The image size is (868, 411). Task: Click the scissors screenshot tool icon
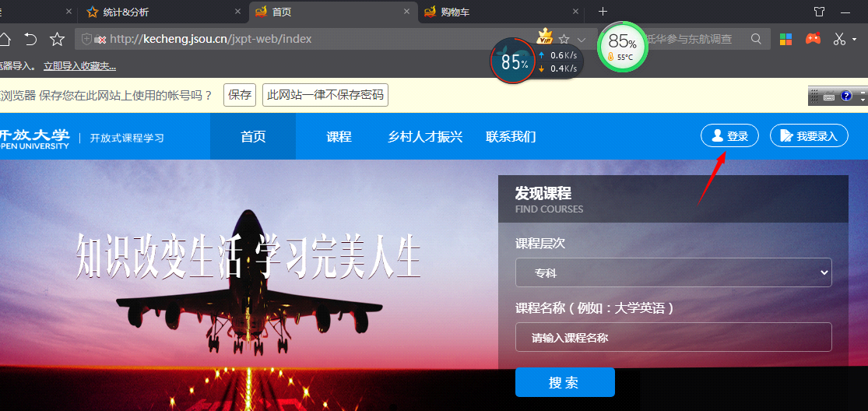[x=839, y=39]
